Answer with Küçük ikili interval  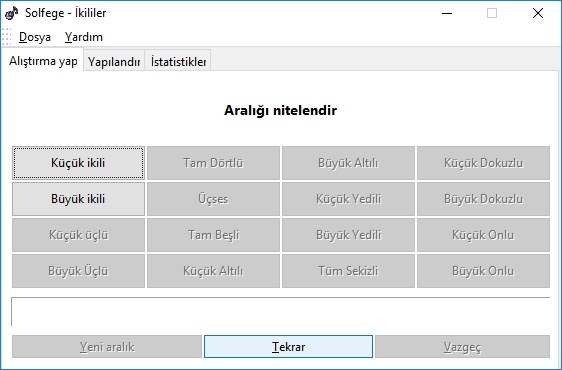click(78, 163)
